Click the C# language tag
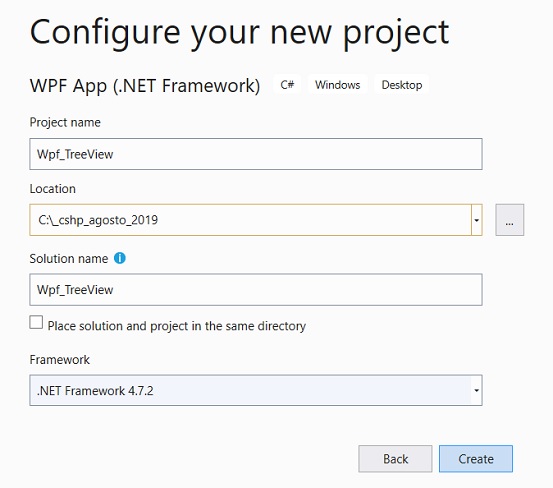553x488 pixels. click(x=287, y=85)
